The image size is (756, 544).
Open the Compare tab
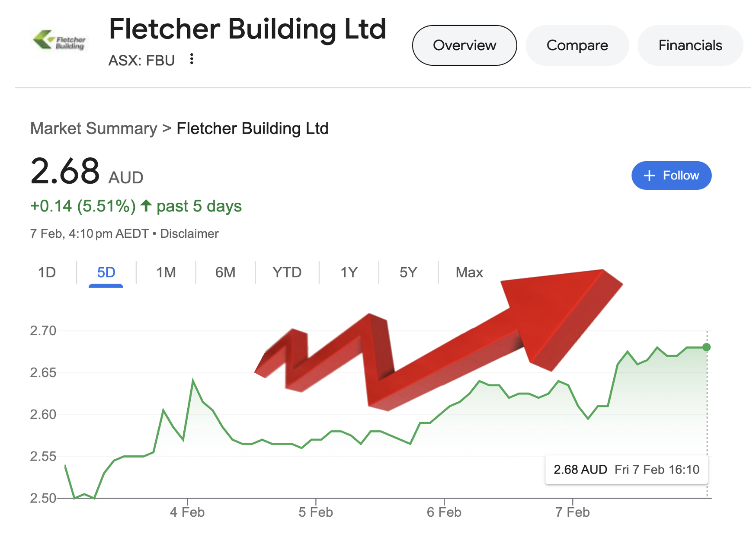(x=577, y=45)
